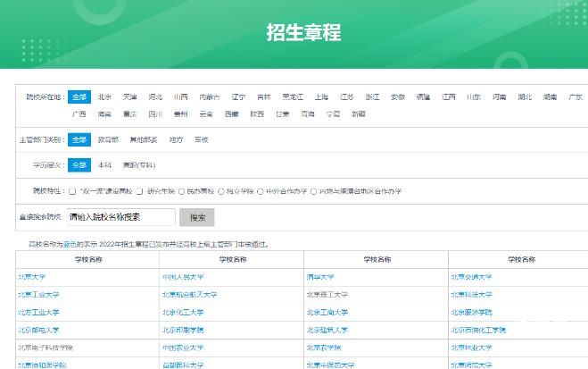Filter education level by 本科
Viewport: 588px width, 369px height.
click(x=105, y=165)
